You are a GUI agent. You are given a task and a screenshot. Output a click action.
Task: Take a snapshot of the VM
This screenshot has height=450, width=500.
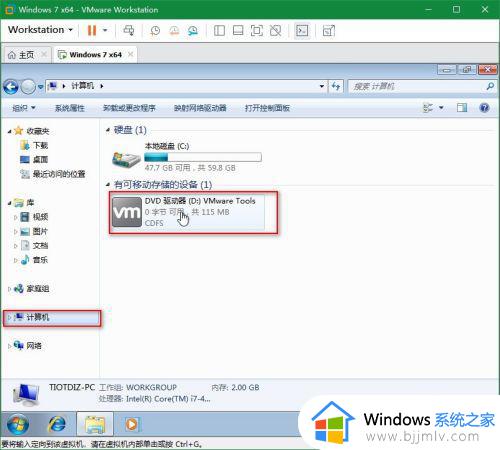pyautogui.click(x=155, y=31)
